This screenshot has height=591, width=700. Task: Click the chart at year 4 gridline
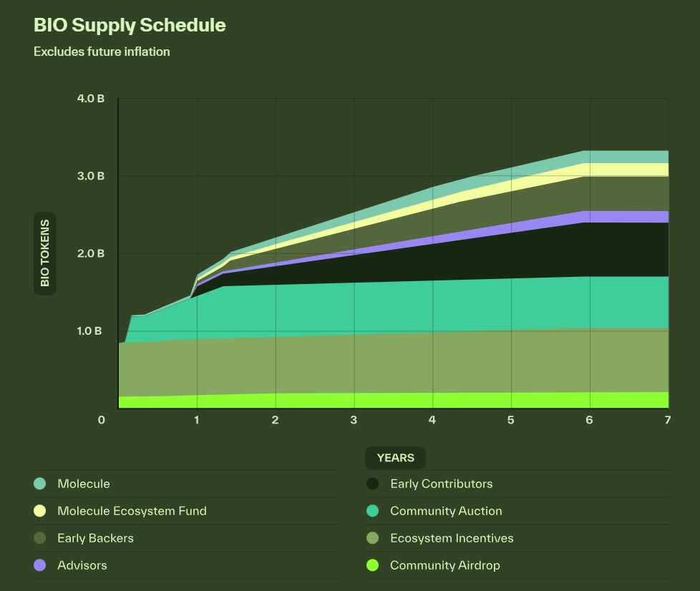tap(432, 250)
